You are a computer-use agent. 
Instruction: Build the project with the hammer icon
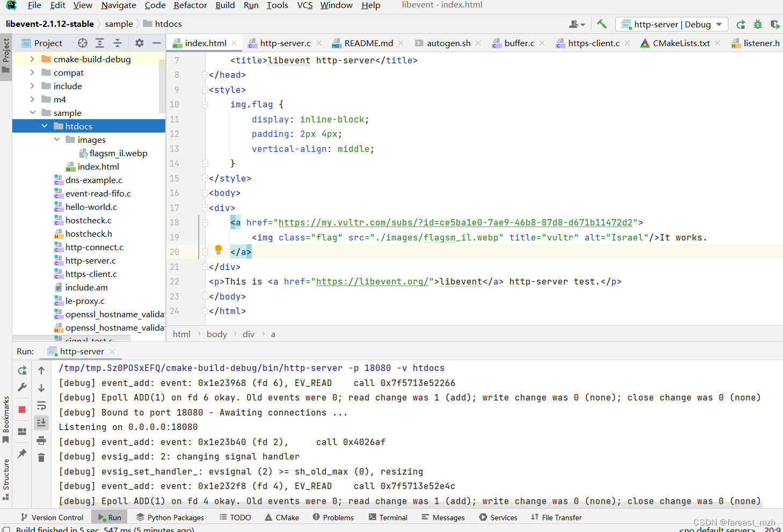tap(602, 24)
